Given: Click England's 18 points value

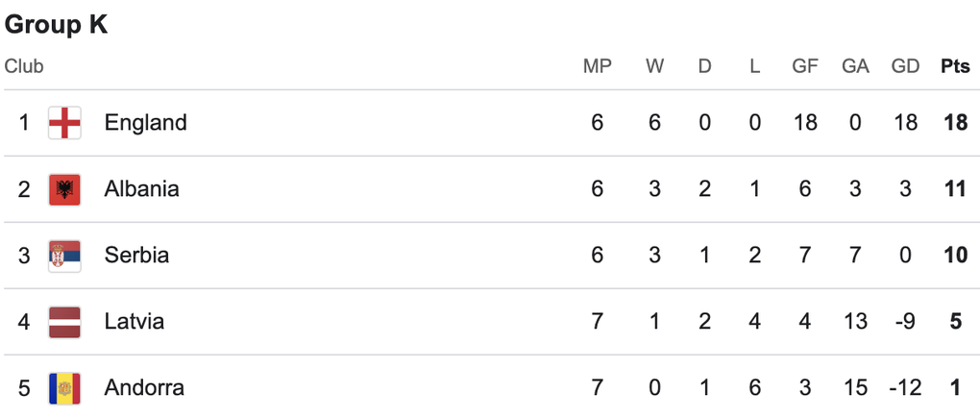Looking at the screenshot, I should 955,123.
